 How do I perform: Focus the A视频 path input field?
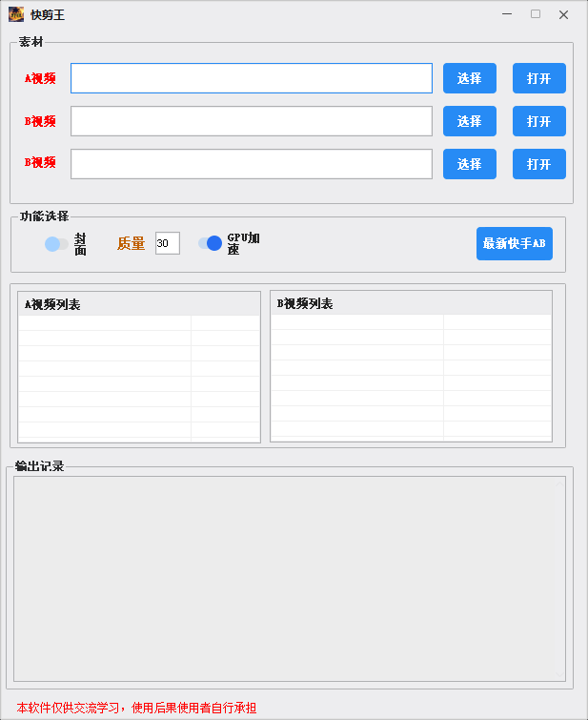click(251, 78)
